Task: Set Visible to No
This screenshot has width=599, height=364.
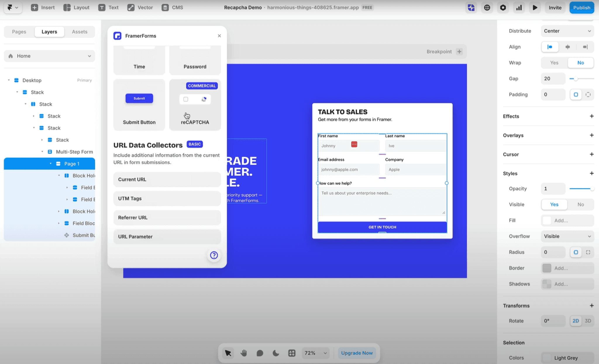Action: pyautogui.click(x=580, y=204)
